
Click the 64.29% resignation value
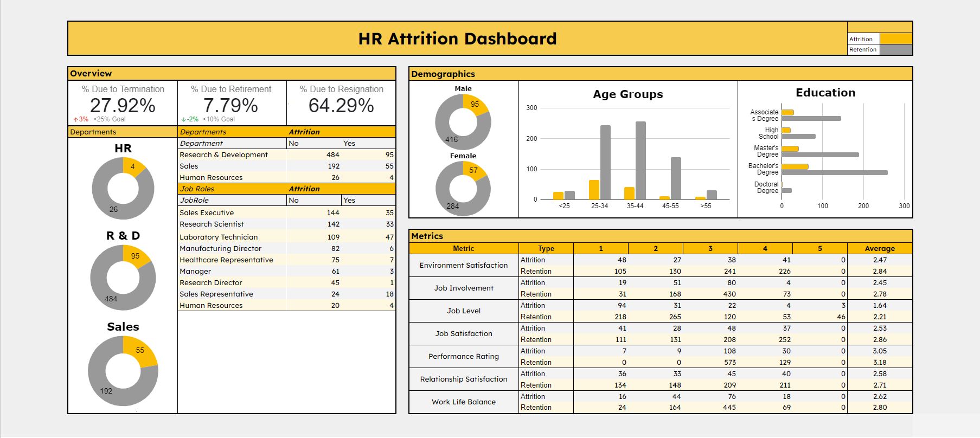tap(341, 105)
